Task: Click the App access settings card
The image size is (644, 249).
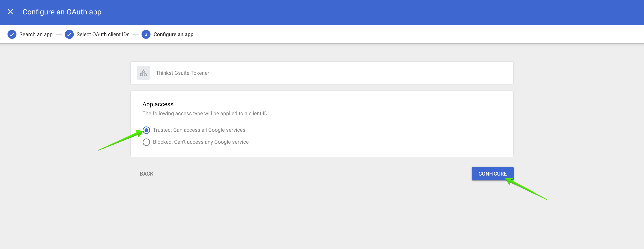Action: [322, 124]
